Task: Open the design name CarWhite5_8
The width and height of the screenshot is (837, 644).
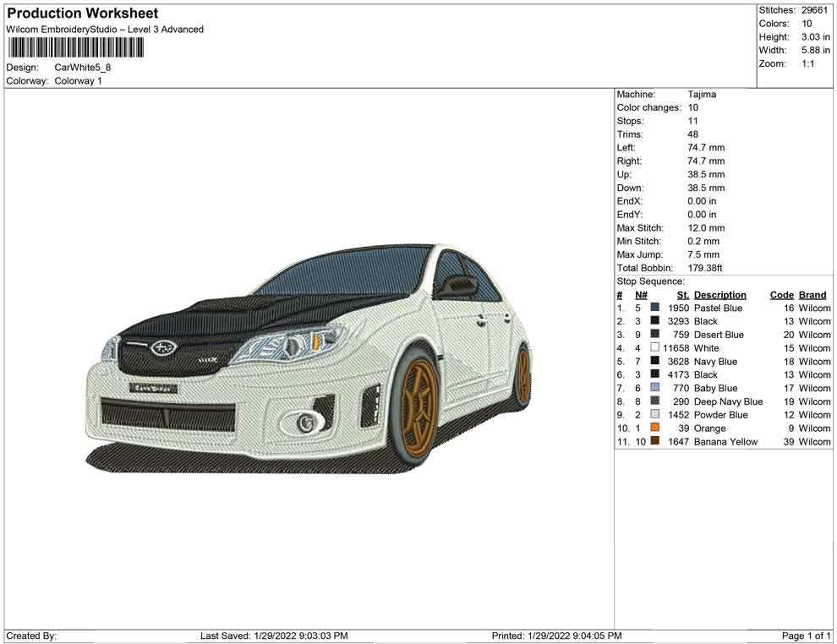Action: 81,67
